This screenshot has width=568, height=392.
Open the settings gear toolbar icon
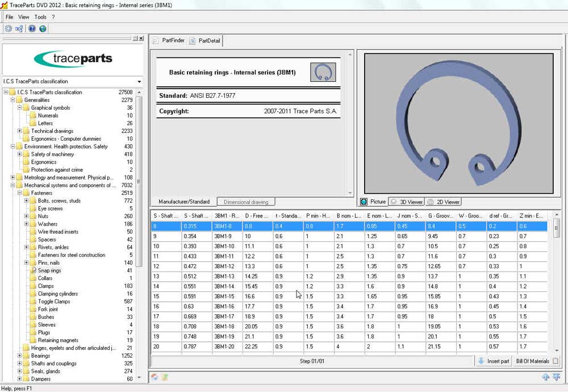click(x=9, y=28)
